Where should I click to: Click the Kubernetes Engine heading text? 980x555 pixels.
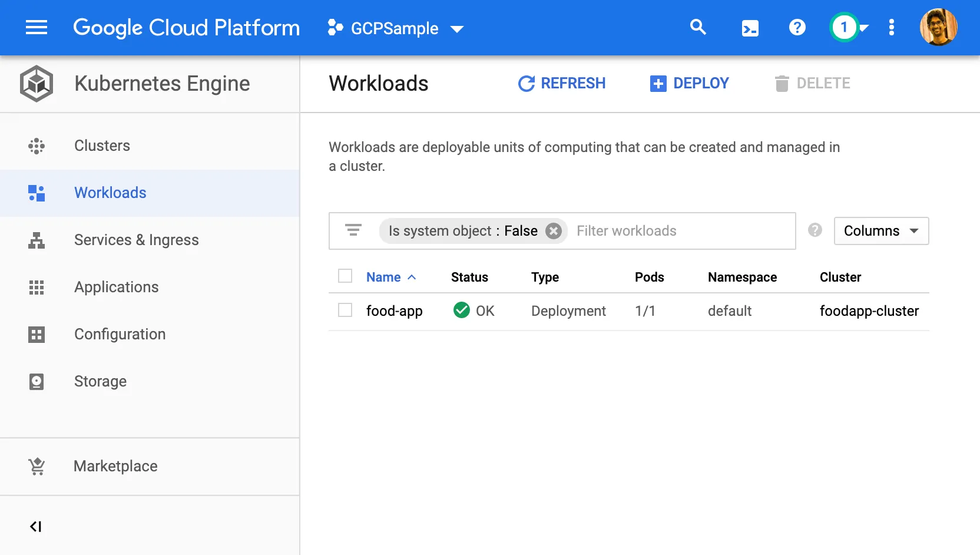(162, 84)
